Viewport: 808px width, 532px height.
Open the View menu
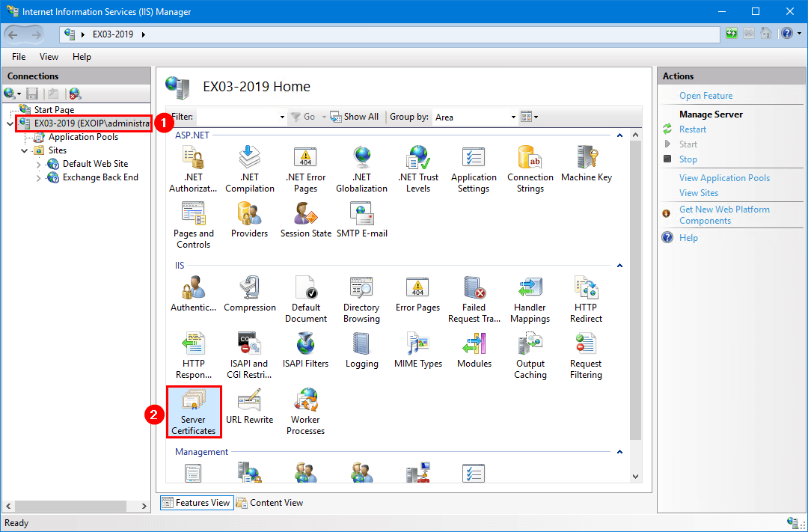49,57
